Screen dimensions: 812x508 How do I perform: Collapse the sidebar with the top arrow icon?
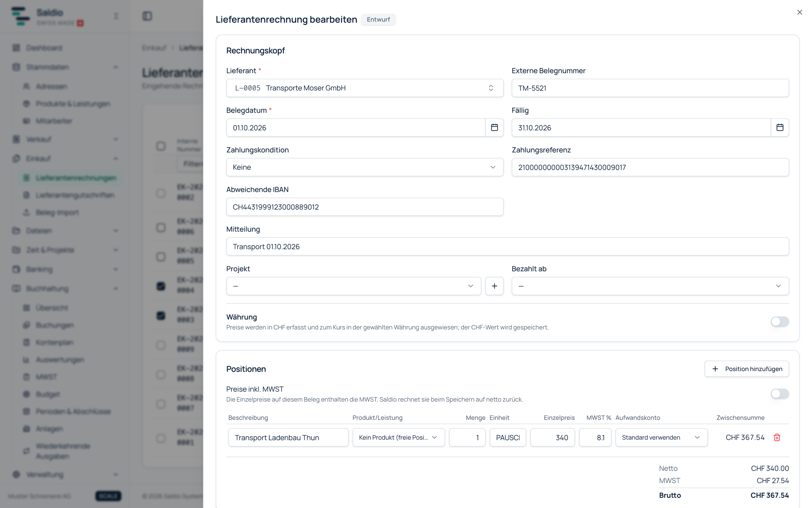tap(116, 16)
